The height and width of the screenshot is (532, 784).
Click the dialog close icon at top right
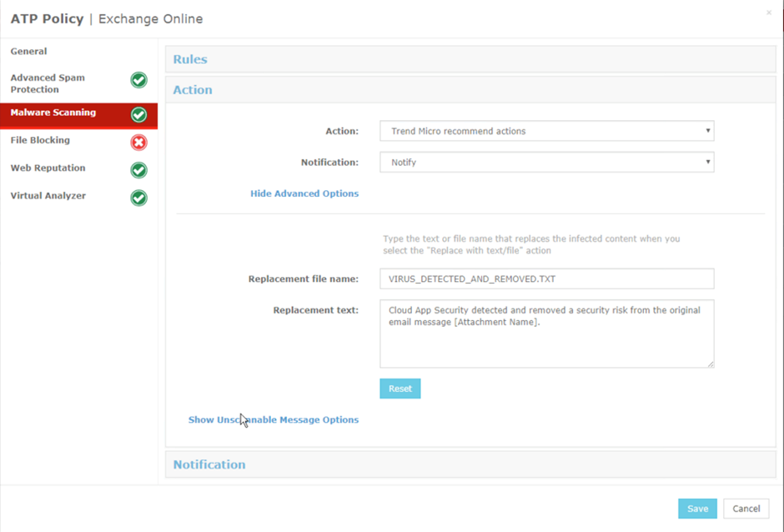click(769, 13)
